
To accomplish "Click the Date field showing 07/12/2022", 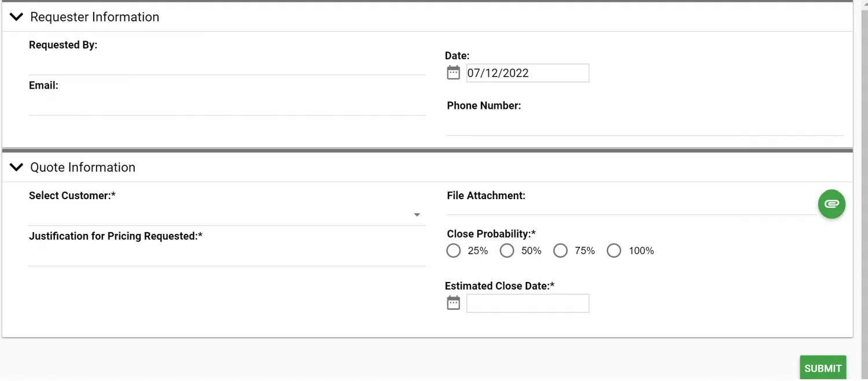I will [527, 73].
